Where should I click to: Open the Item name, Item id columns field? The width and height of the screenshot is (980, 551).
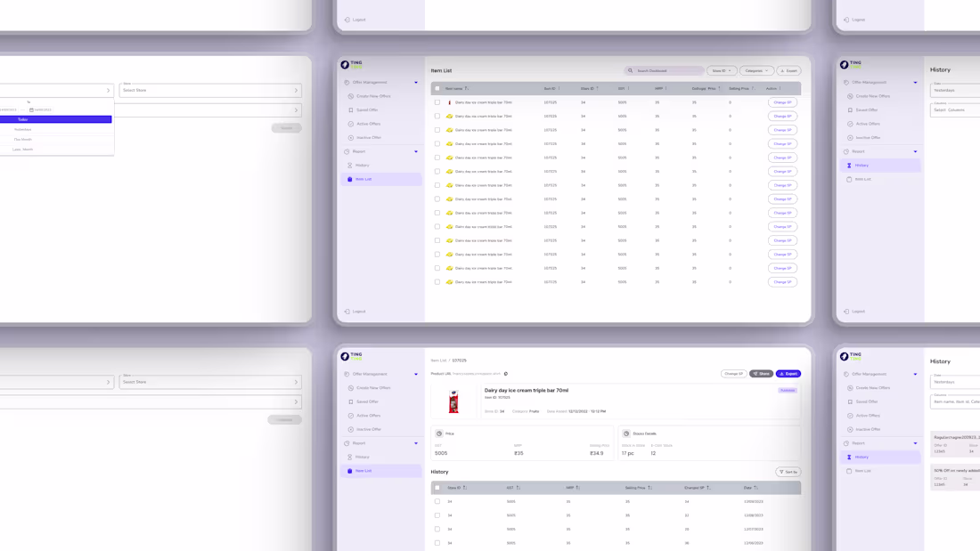click(x=955, y=401)
